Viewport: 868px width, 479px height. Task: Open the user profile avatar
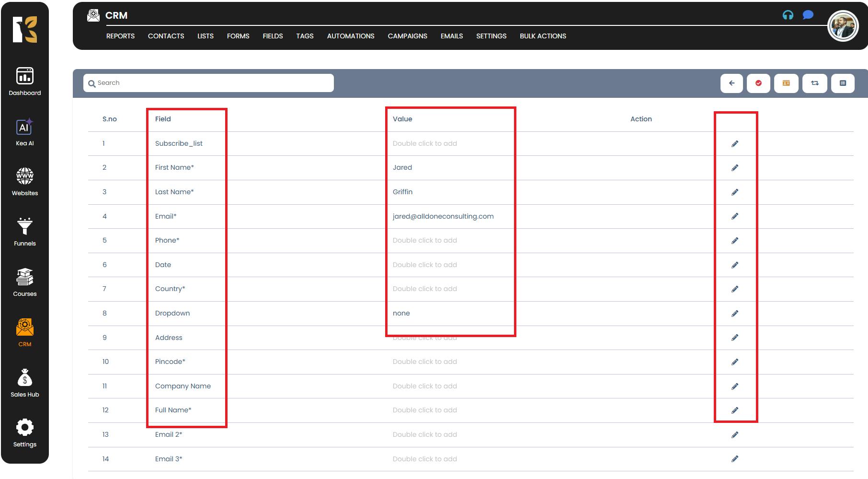[843, 26]
